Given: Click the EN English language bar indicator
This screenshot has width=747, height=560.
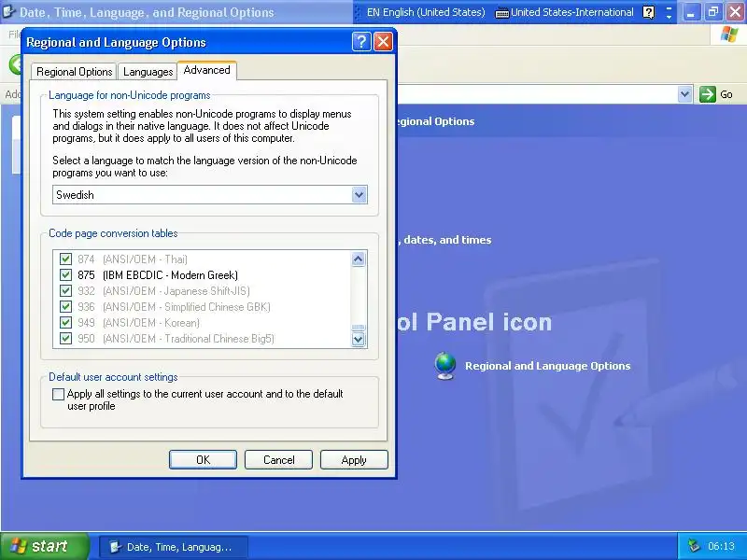Looking at the screenshot, I should coord(426,12).
